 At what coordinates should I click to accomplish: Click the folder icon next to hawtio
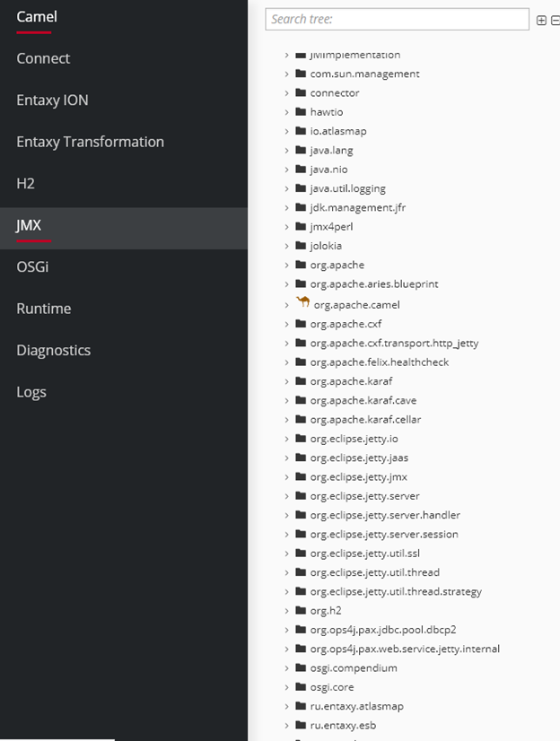(301, 112)
